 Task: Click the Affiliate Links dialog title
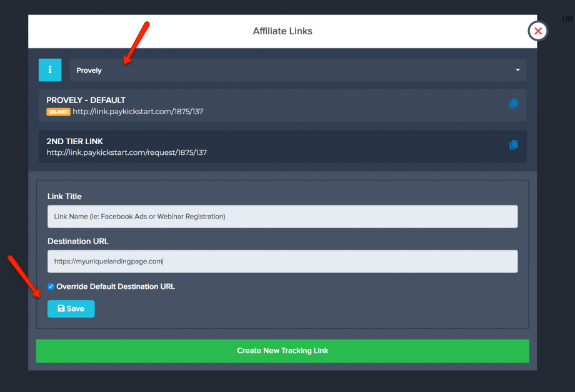pos(282,31)
